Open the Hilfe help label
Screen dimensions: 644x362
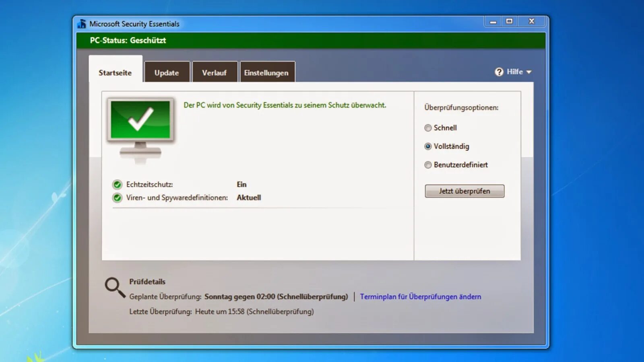[515, 72]
